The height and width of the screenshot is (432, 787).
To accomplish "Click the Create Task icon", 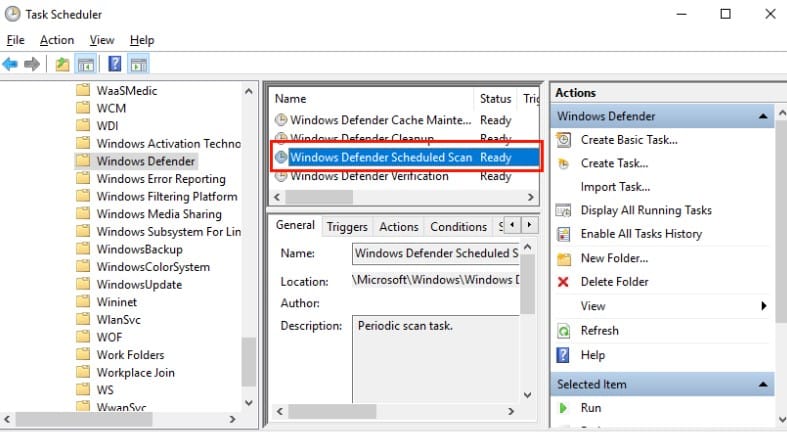I will tap(564, 164).
